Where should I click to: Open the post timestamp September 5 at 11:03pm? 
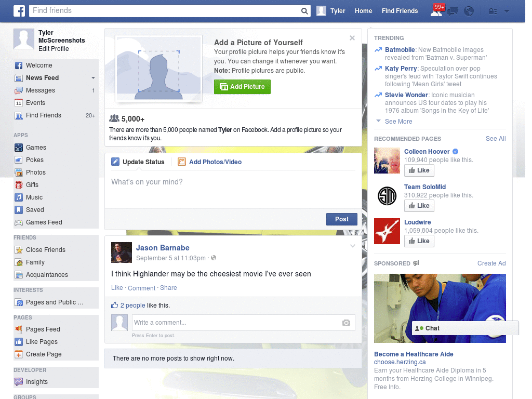(170, 258)
